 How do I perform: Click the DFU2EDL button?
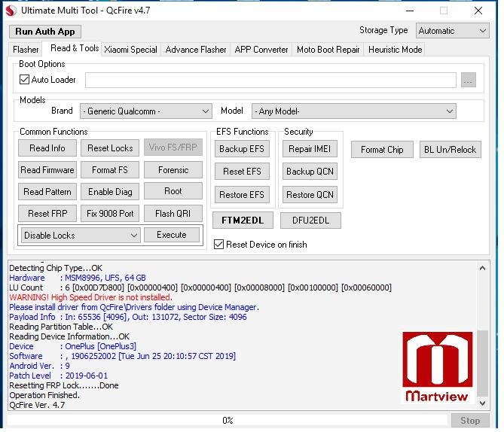tap(310, 221)
